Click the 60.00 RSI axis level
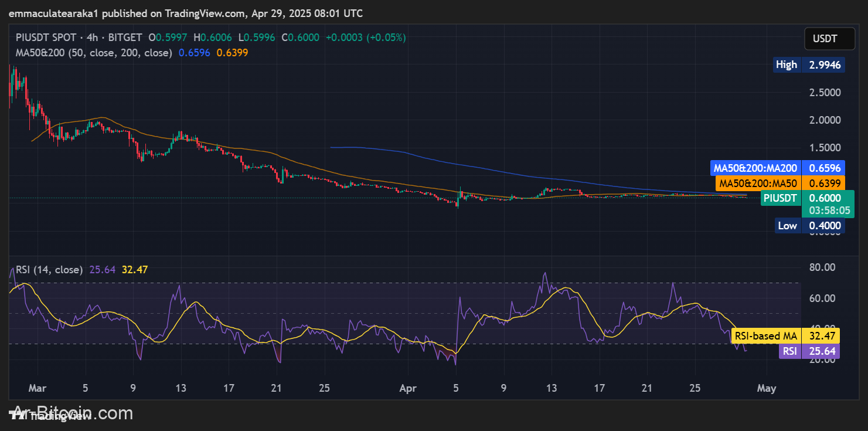Viewport: 868px width, 431px height. tap(822, 298)
